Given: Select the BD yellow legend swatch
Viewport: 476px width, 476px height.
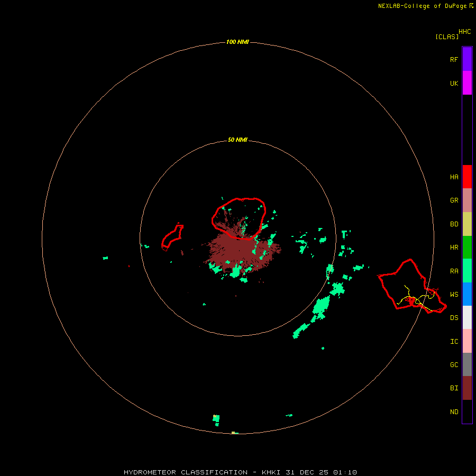Looking at the screenshot, I should (x=467, y=224).
